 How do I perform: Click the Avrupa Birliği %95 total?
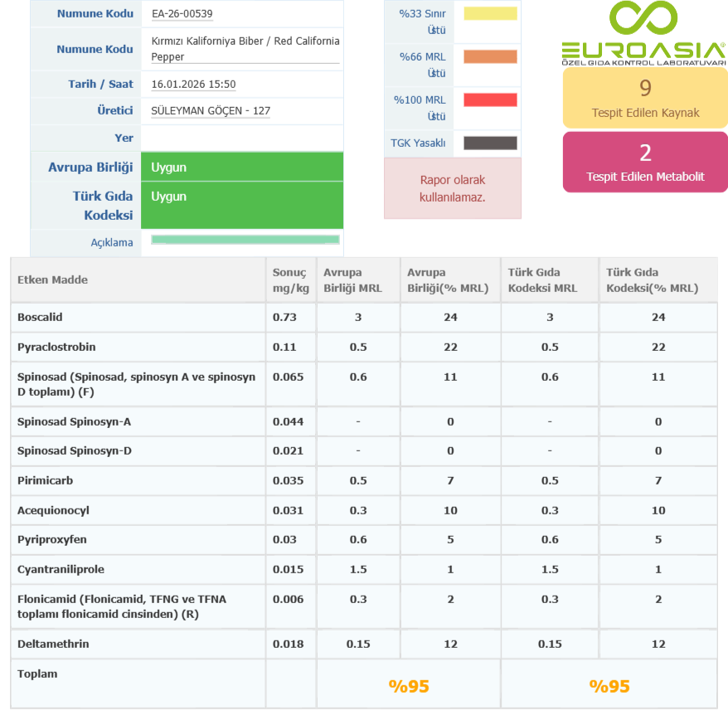pyautogui.click(x=409, y=686)
